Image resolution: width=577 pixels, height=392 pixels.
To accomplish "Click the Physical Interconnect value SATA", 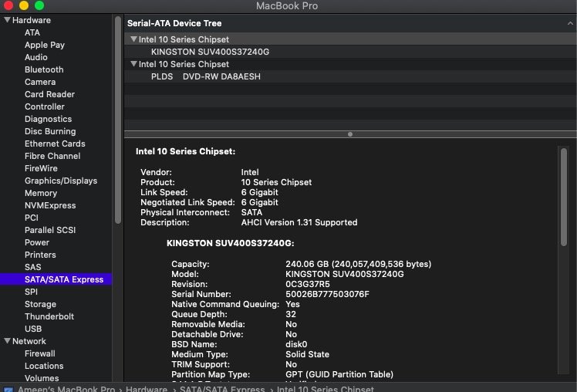I will [251, 212].
